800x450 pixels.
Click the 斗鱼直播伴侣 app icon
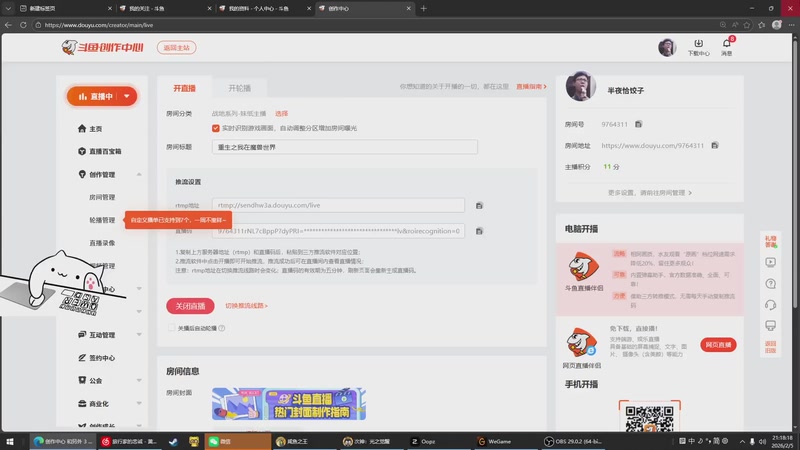[x=583, y=266]
